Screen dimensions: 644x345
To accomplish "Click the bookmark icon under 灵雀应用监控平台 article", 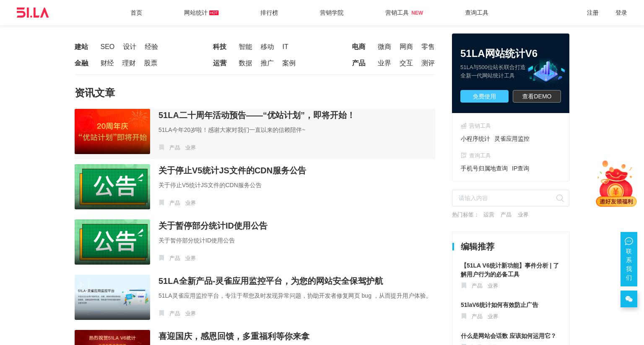I will click(x=161, y=313).
